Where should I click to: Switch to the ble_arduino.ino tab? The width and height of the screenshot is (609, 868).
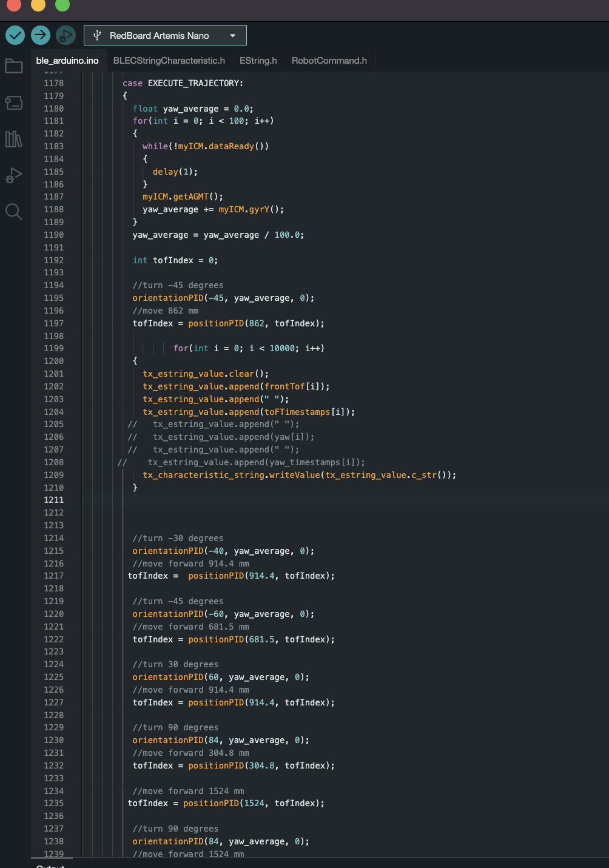[x=67, y=61]
